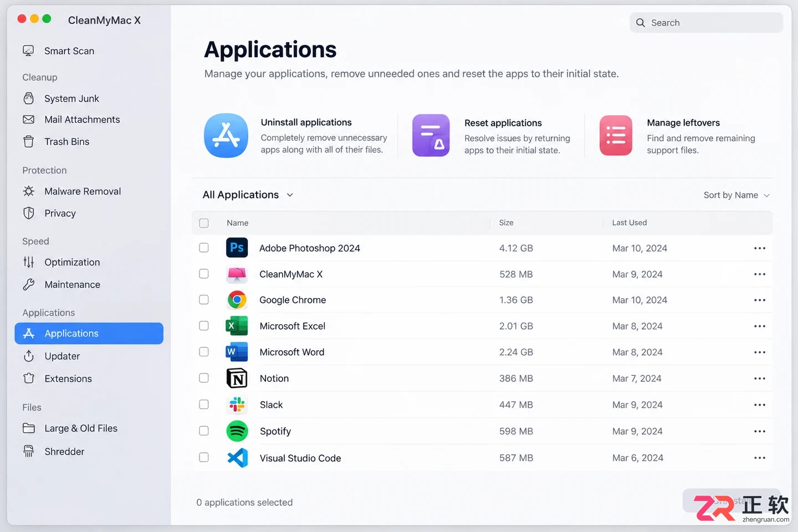Sort by the Last Used column header
The height and width of the screenshot is (532, 798).
point(629,223)
